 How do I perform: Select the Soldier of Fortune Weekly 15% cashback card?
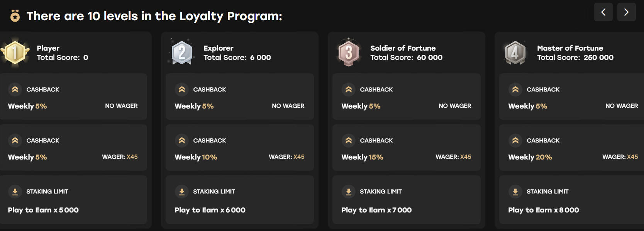coord(406,148)
